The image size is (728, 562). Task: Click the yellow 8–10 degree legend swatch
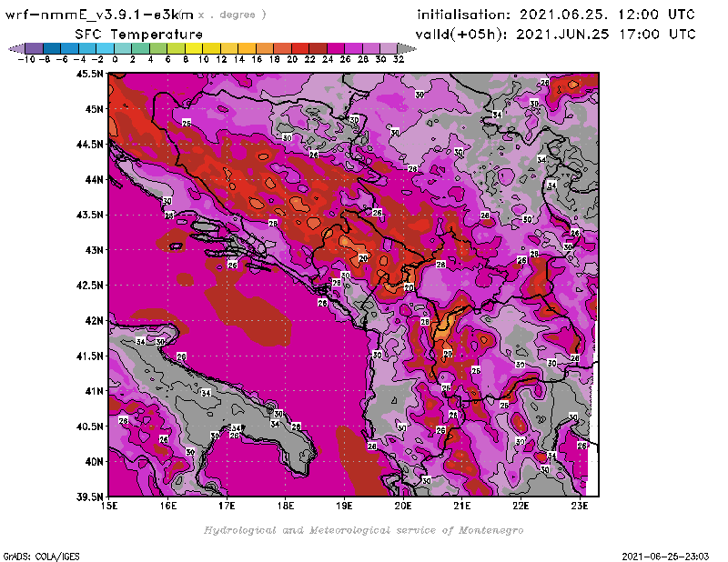point(194,47)
